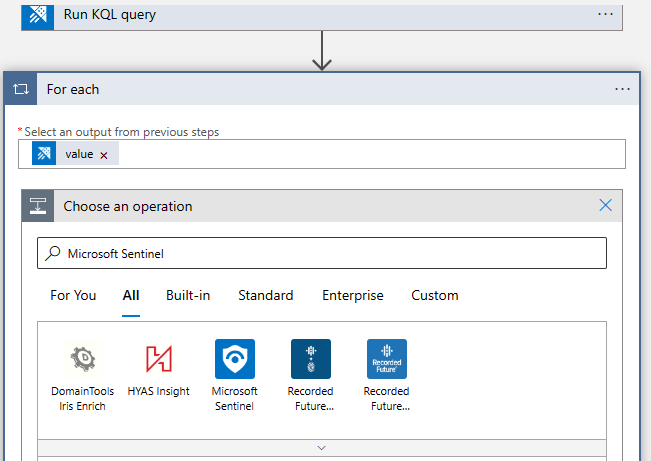Switch to the Custom tab
651x461 pixels.
tap(435, 295)
